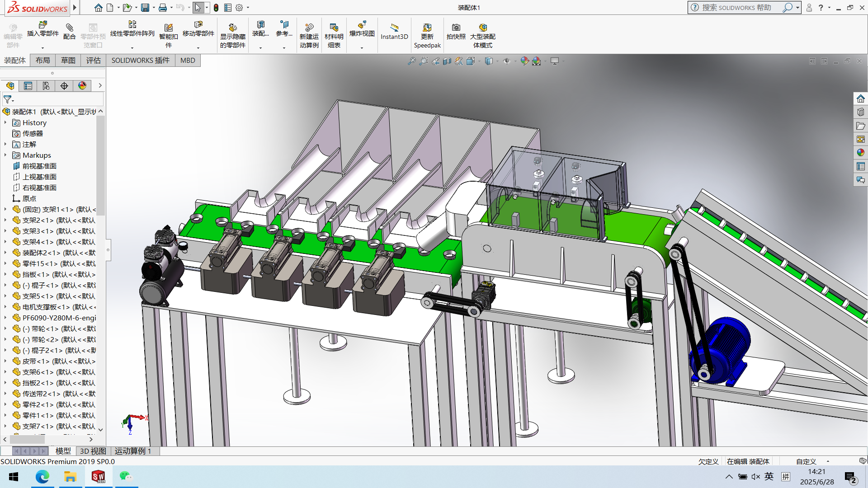The height and width of the screenshot is (488, 868).
Task: Toggle Large Assembly Mode (大型装配体模式)
Action: click(x=483, y=35)
